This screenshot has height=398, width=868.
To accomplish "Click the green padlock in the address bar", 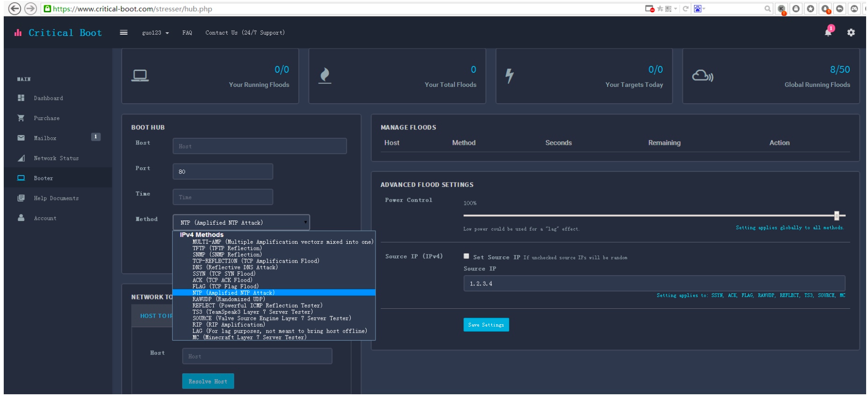I will (x=47, y=8).
